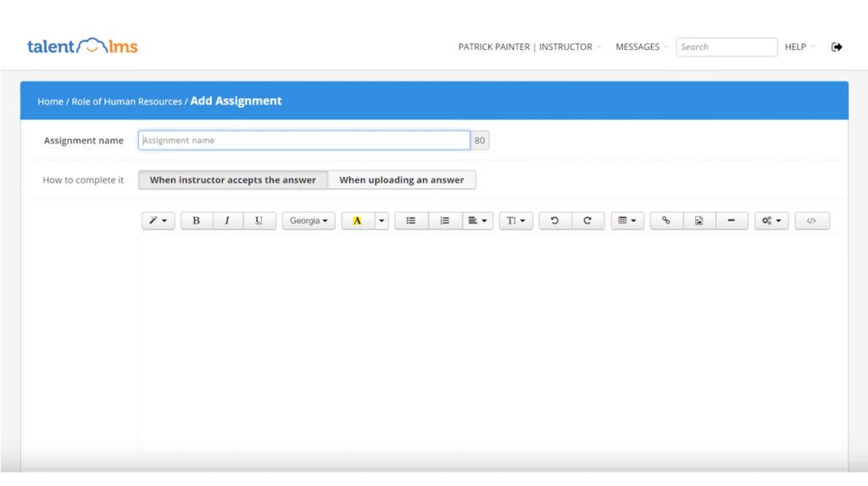The image size is (868, 486).
Task: Go to Home breadcrumb link
Action: 50,102
